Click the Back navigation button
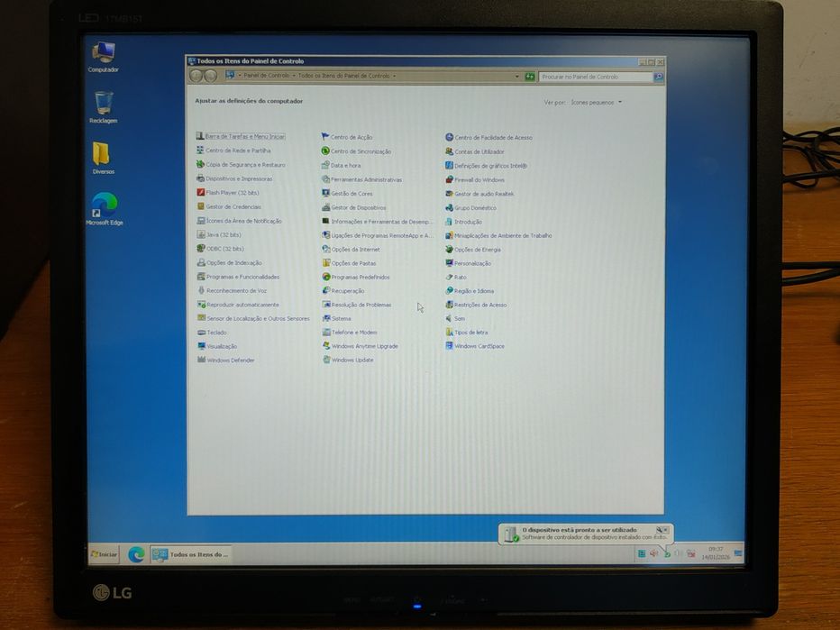The height and width of the screenshot is (630, 840). [x=196, y=76]
